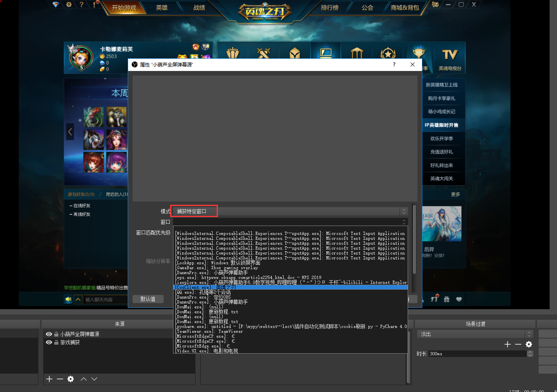Click the player avatar portrait
This screenshot has height=392, width=557.
click(x=81, y=58)
